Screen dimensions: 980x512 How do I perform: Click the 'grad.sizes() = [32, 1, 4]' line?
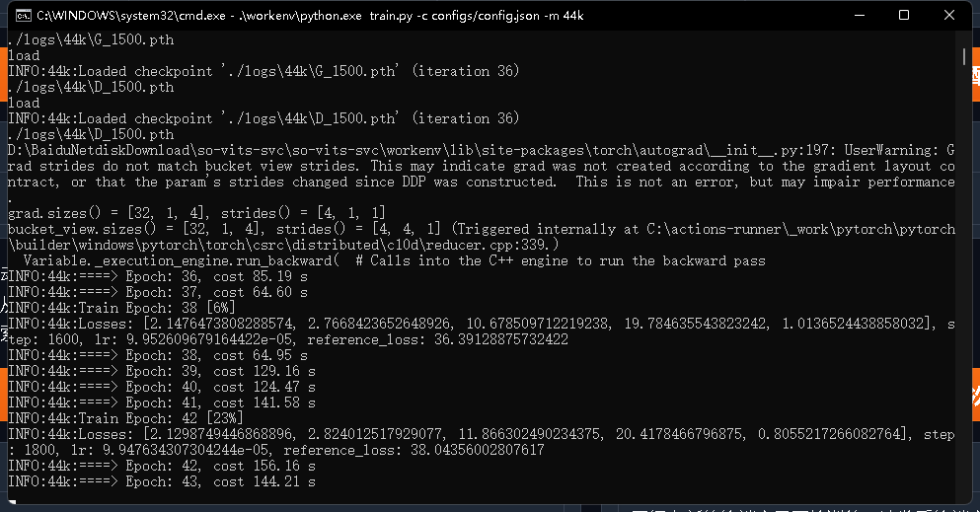196,213
